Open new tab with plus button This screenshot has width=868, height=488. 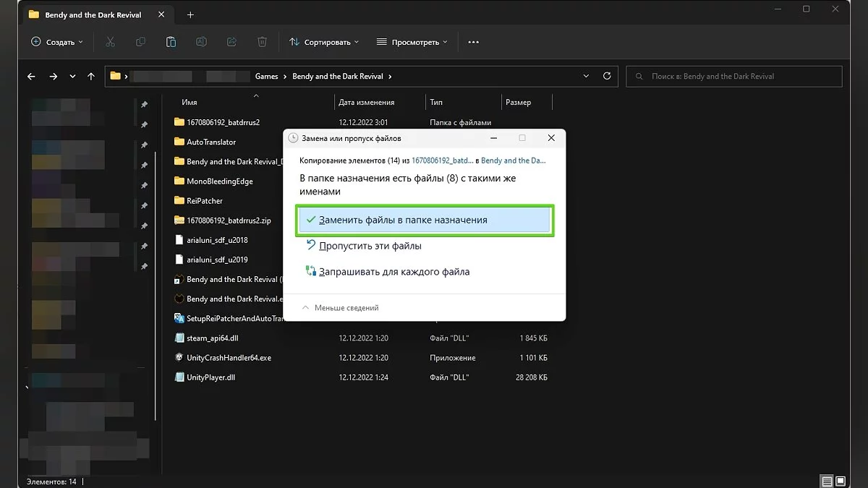[x=190, y=15]
